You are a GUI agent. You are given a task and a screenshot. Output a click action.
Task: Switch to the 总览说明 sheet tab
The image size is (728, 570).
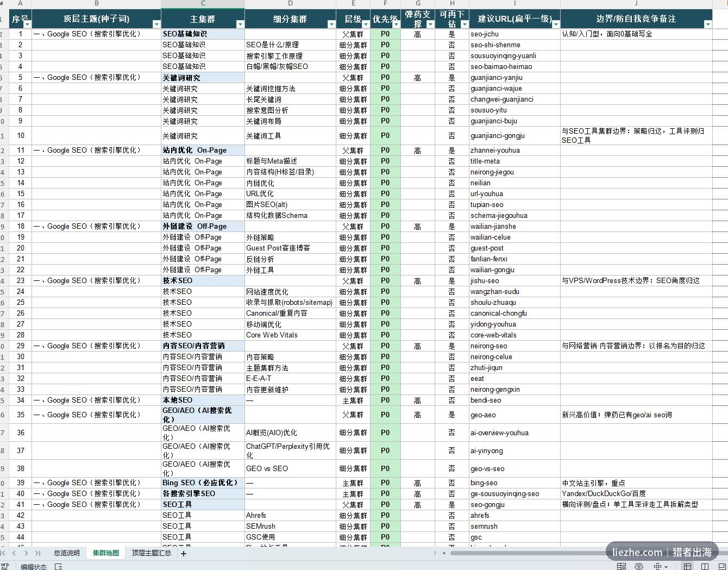pos(66,553)
